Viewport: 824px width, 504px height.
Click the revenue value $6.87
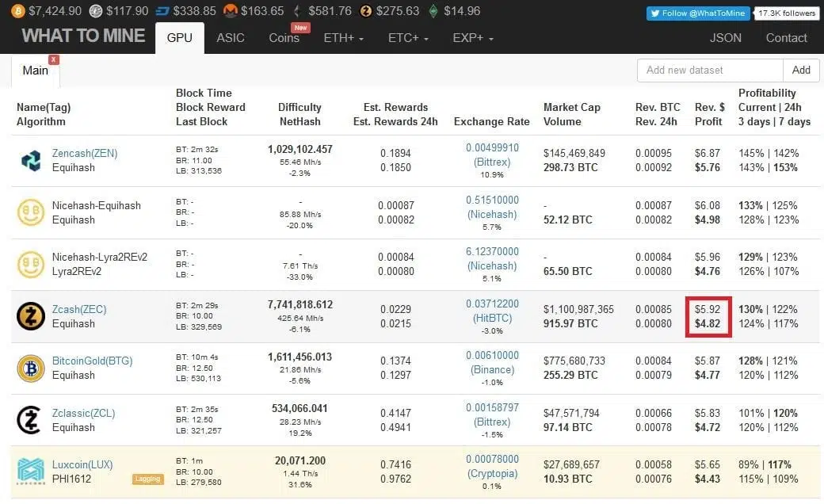coord(708,153)
